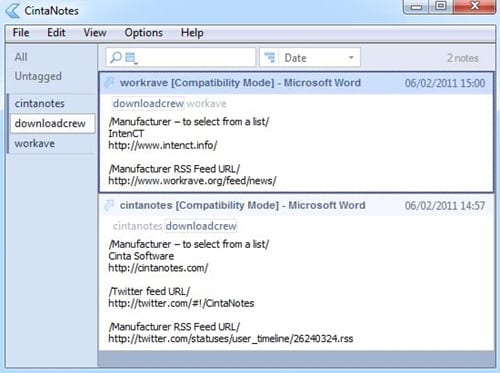Click downloadcrew tag on cintanotes note
This screenshot has width=500, height=373.
201,226
